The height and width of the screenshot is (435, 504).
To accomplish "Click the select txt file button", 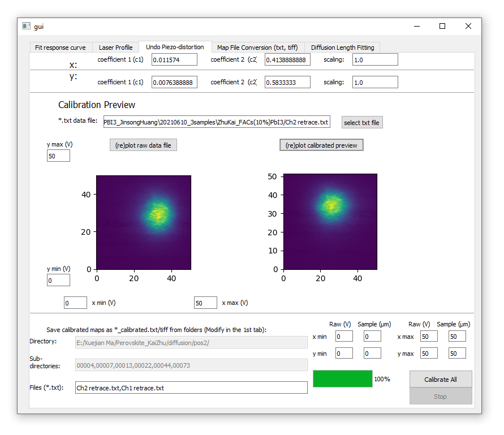I will pyautogui.click(x=362, y=123).
